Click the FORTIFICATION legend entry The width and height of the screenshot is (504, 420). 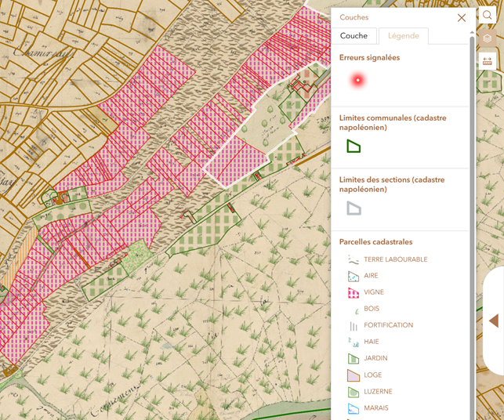(388, 325)
